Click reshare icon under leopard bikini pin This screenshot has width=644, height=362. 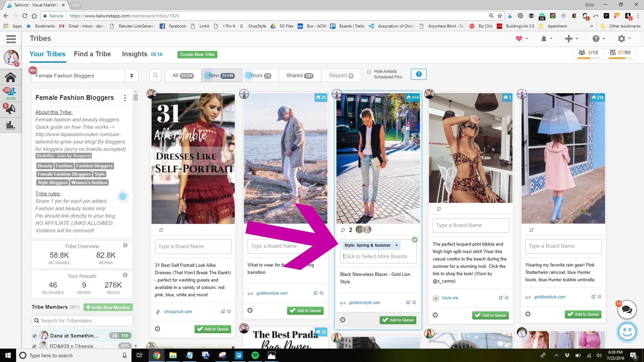coord(439,209)
